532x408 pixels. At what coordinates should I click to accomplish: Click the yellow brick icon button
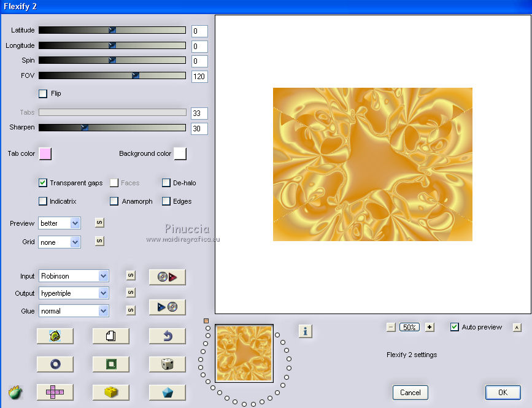click(111, 393)
